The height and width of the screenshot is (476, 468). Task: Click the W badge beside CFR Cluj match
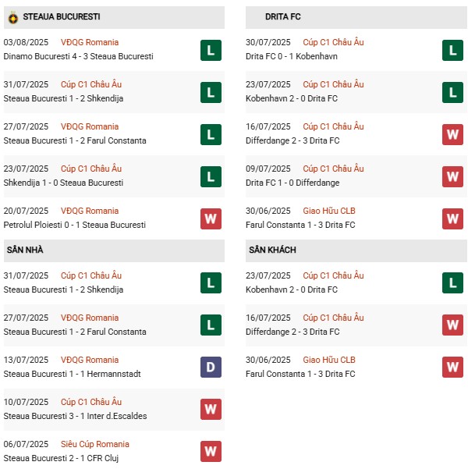pyautogui.click(x=210, y=451)
